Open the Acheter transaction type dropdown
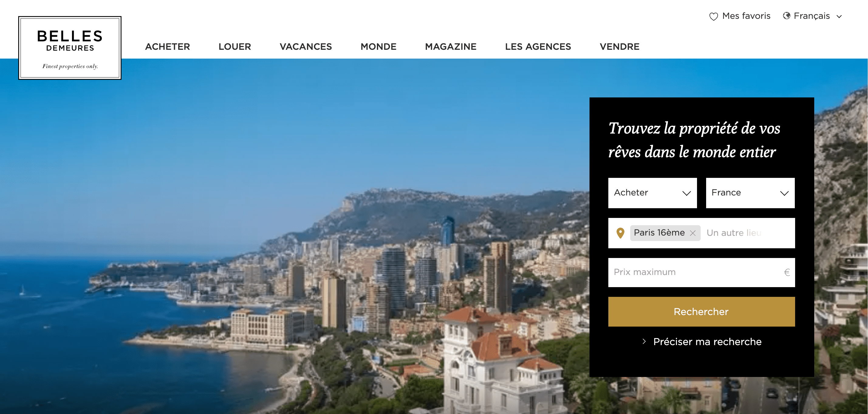The image size is (868, 414). pos(652,193)
